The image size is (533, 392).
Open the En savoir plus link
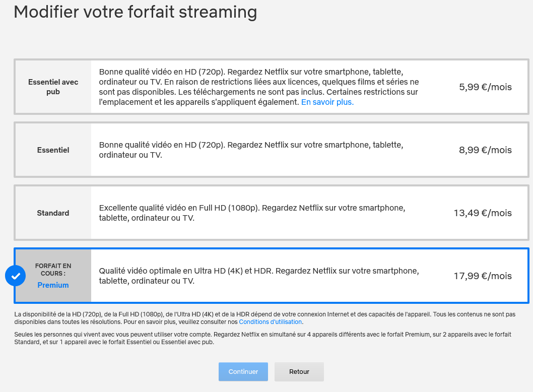[x=327, y=102]
